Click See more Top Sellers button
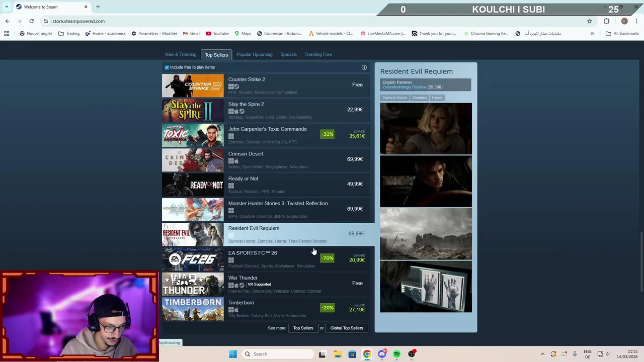 click(303, 328)
